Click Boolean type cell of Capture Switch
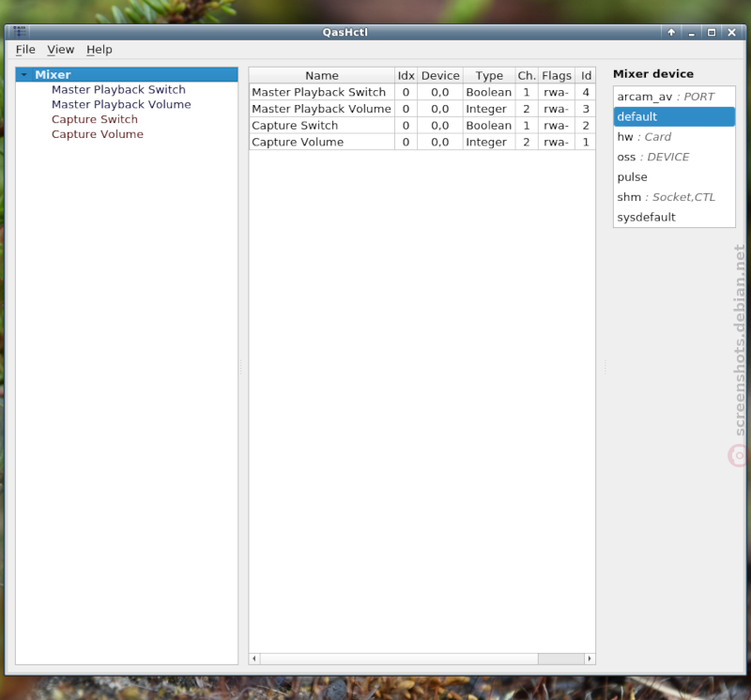 (x=489, y=126)
